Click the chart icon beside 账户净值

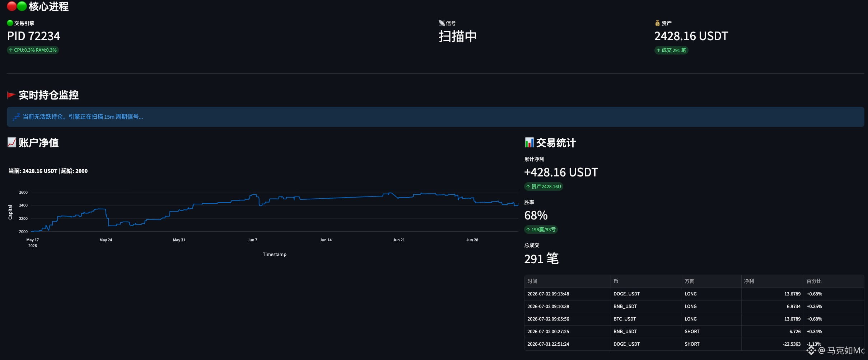point(12,142)
